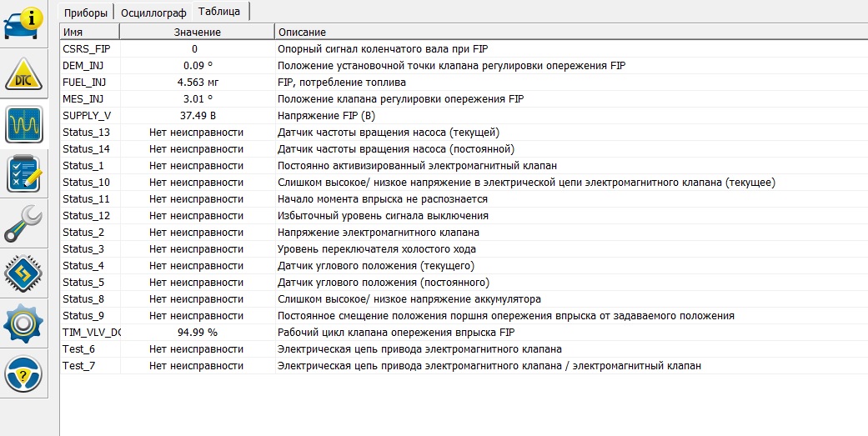Click 'Начало момента впрыска не распознается' description
The height and width of the screenshot is (436, 868).
pyautogui.click(x=383, y=198)
